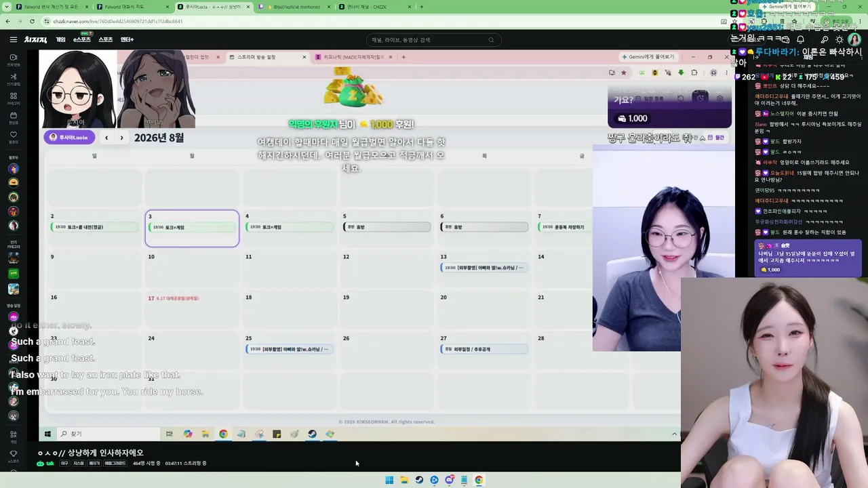Open the extensions puzzle icon in stream
Image resolution: width=868 pixels, height=488 pixels.
tap(694, 73)
